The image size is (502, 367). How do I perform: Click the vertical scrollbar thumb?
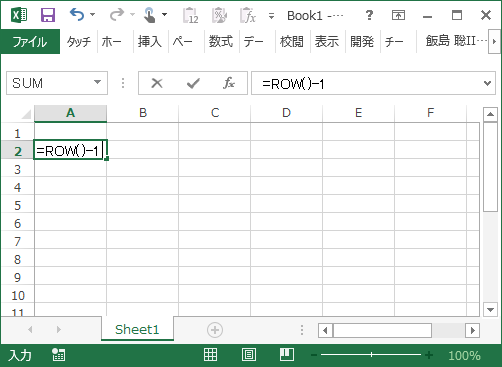[490, 166]
